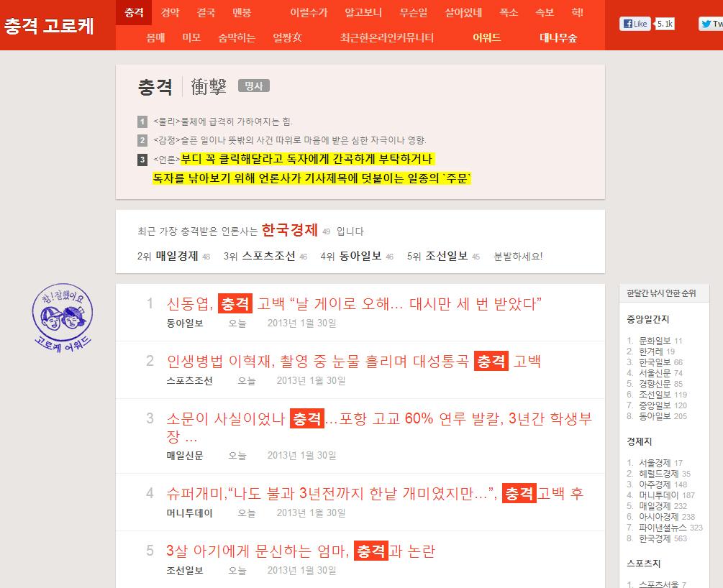The image size is (723, 588).
Task: Open the 얼짱女 menu item
Action: 287,38
